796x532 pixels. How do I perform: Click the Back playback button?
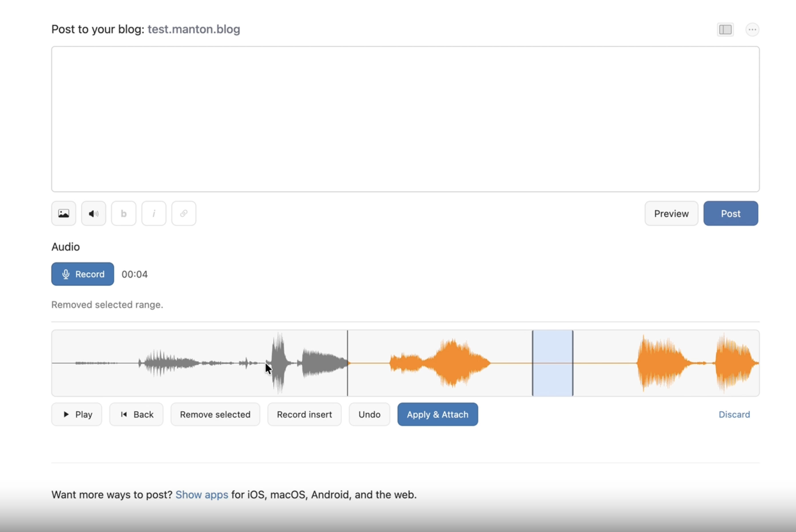136,414
